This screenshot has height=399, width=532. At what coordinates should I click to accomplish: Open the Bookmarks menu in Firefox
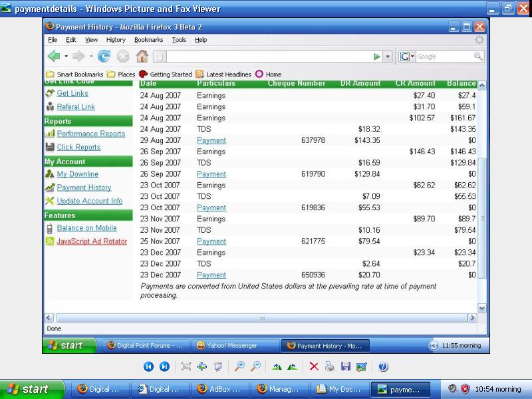click(x=148, y=40)
